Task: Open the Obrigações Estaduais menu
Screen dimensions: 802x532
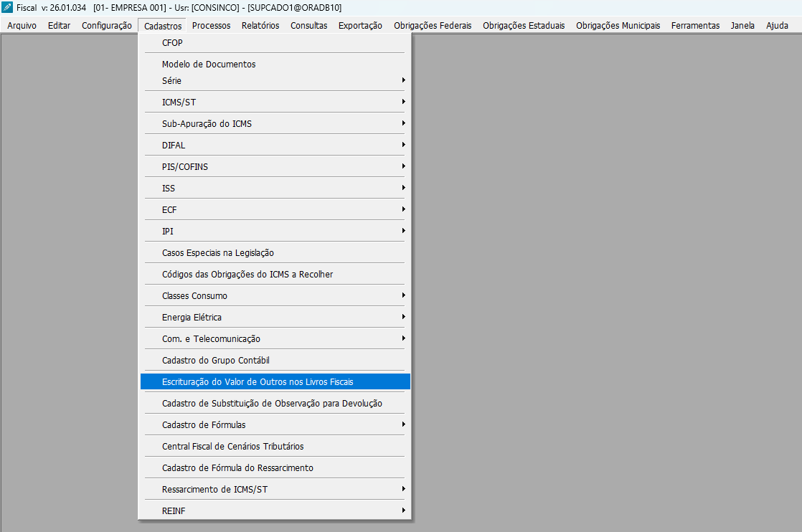Action: [524, 26]
